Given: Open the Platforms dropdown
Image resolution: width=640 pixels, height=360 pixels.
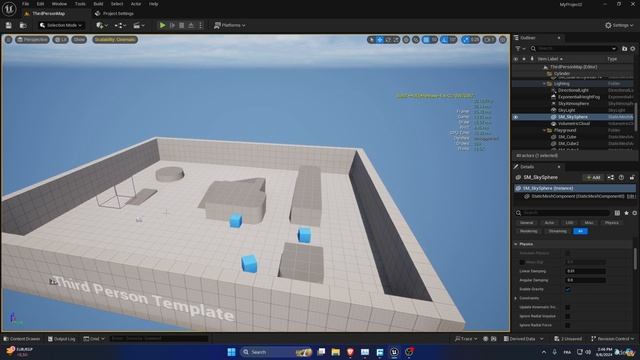Looking at the screenshot, I should click(x=230, y=25).
